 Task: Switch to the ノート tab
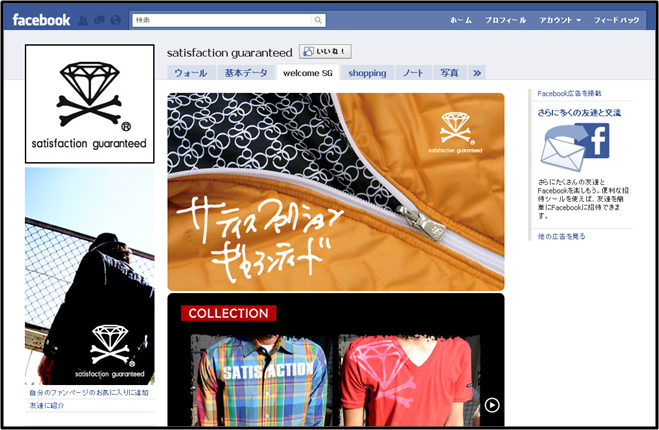tap(414, 73)
